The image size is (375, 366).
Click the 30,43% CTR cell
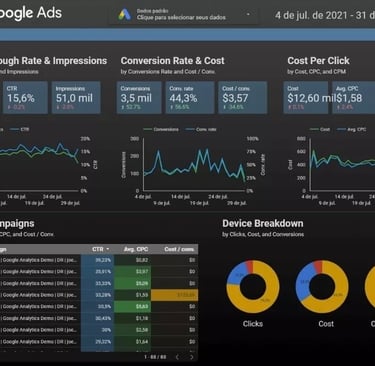[97, 318]
